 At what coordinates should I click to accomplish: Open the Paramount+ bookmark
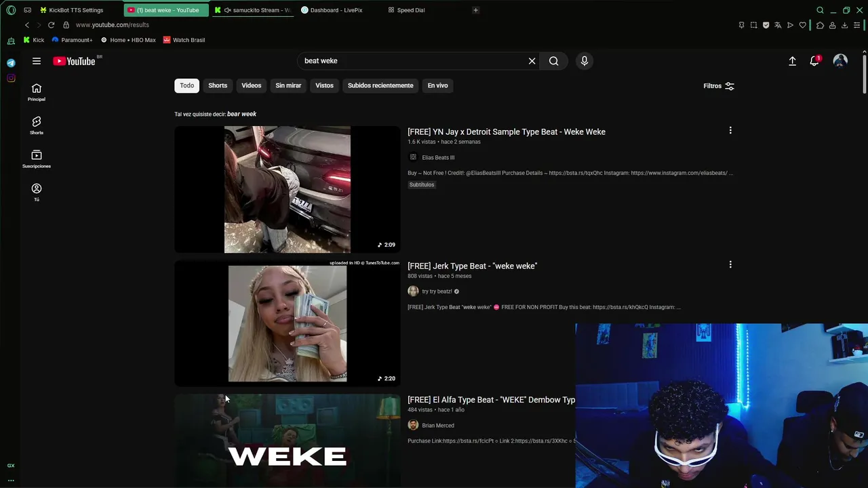point(72,40)
